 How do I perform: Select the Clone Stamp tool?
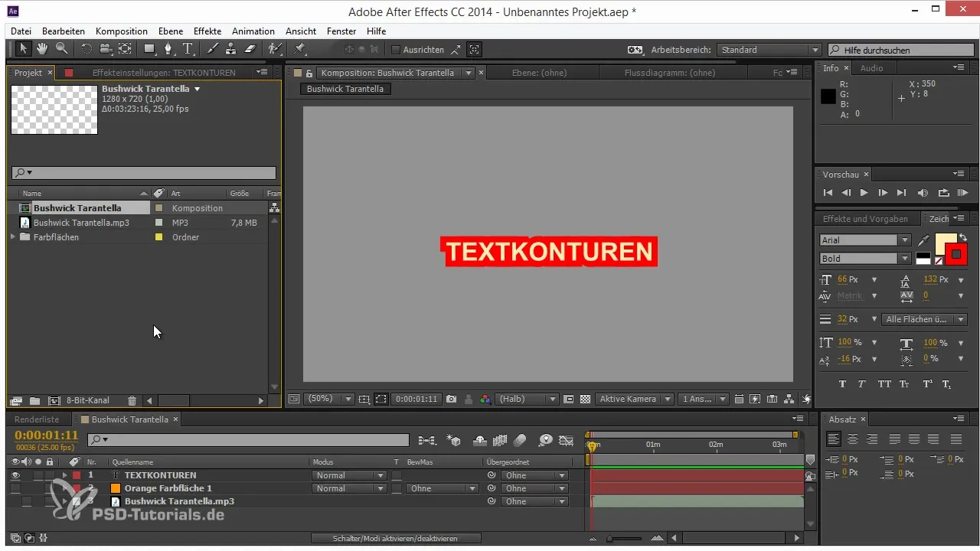(x=230, y=49)
